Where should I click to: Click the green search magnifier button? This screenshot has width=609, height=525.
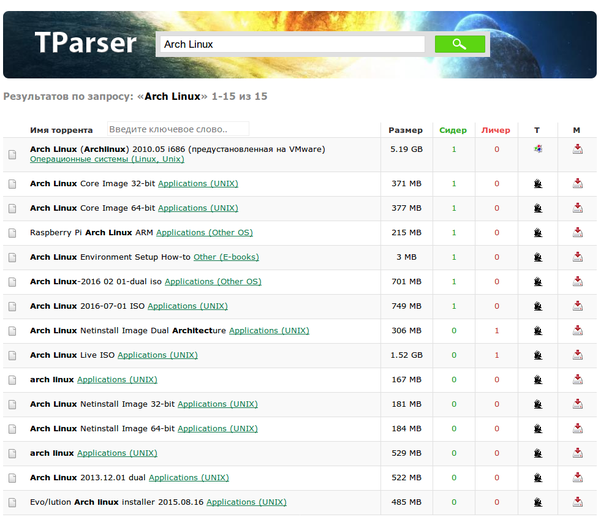click(459, 44)
